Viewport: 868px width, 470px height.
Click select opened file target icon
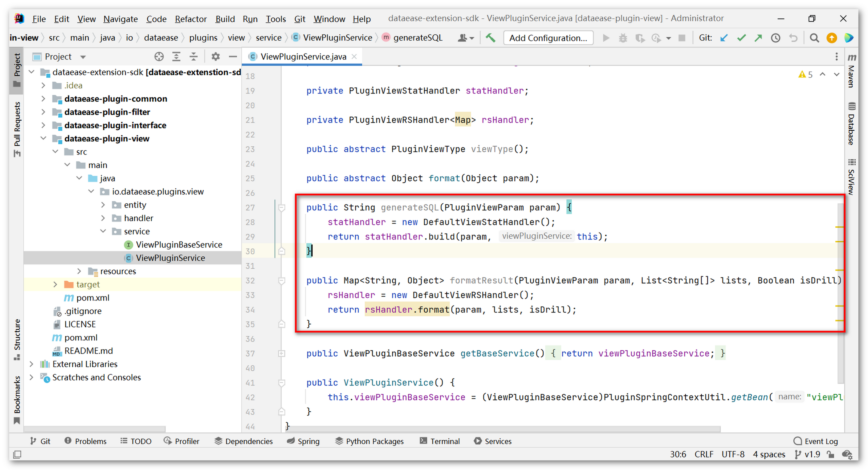159,57
